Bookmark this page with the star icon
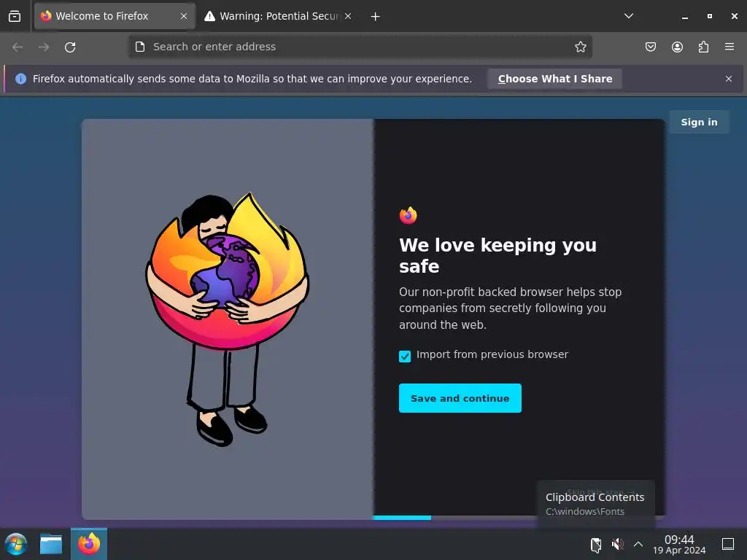The width and height of the screenshot is (747, 560). pos(580,47)
